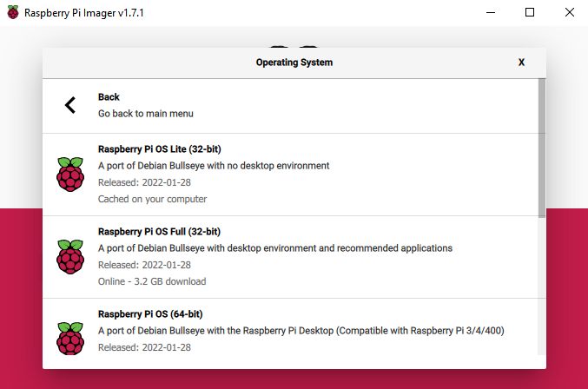Click the Operating System dialog title

(294, 63)
